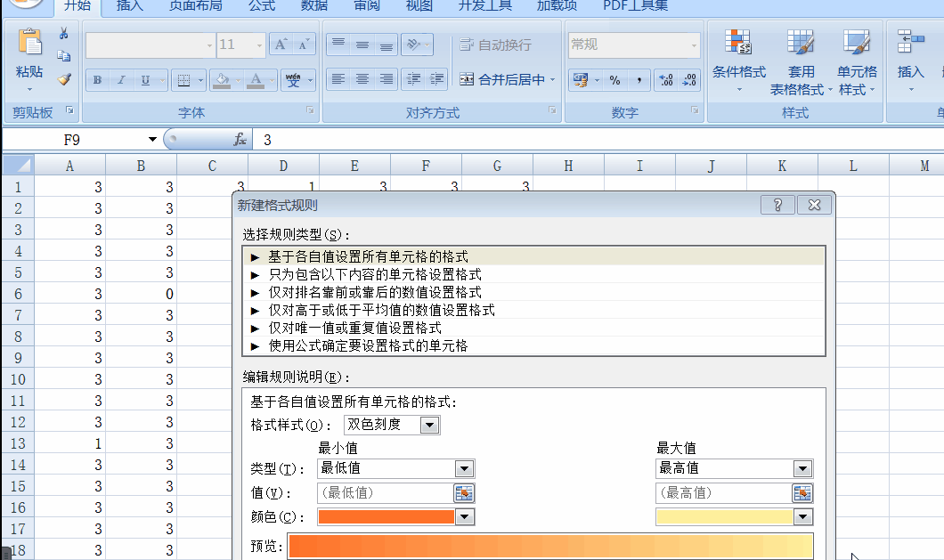Click the Copy icon

coord(64,56)
